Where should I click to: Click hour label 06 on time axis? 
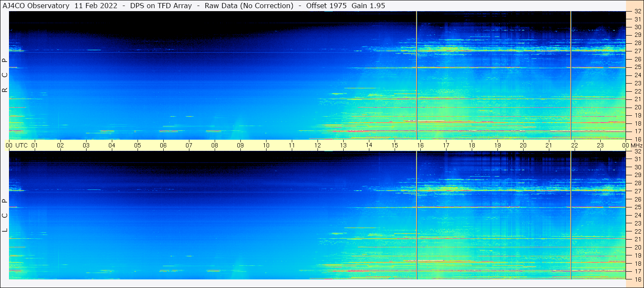coord(163,145)
